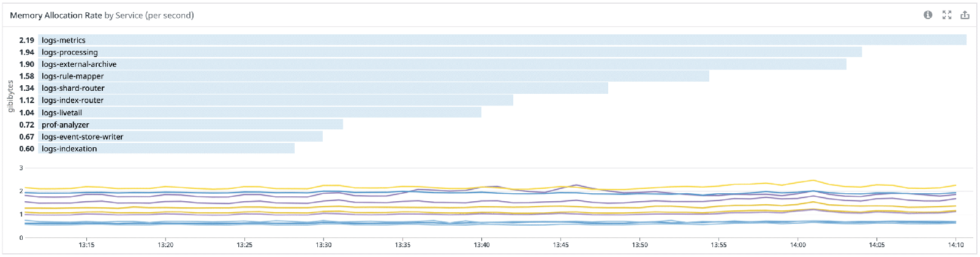Expand the graph to fullscreen

[x=947, y=15]
